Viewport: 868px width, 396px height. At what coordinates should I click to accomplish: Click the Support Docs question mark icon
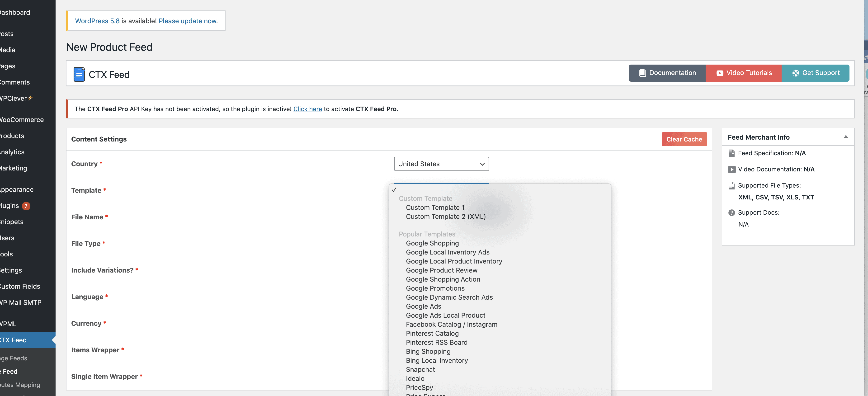(731, 213)
